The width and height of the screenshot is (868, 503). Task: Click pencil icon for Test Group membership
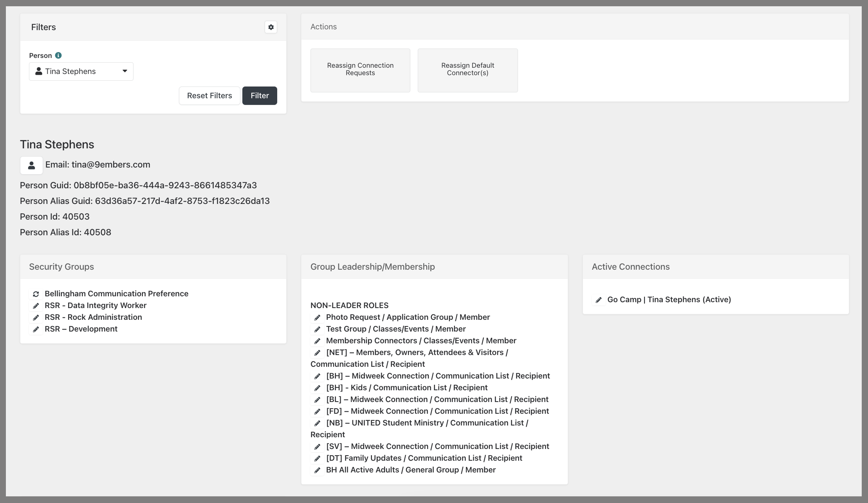(317, 329)
